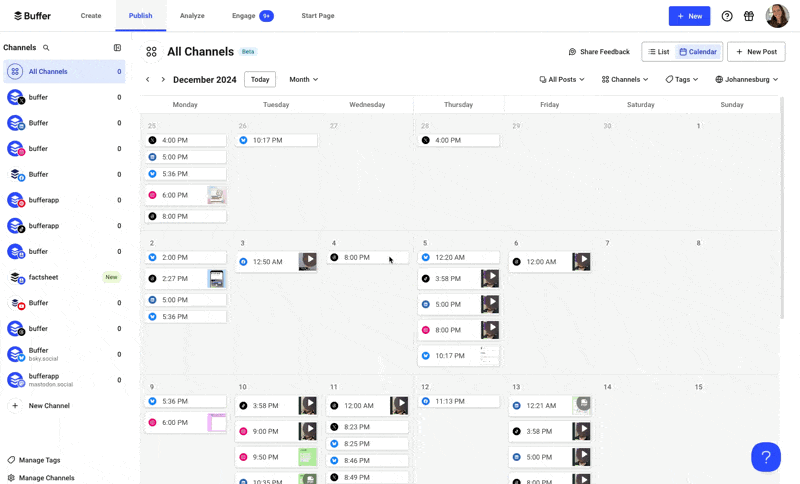Click the Beta label next to All Channels
Image resolution: width=800 pixels, height=484 pixels.
coord(248,52)
